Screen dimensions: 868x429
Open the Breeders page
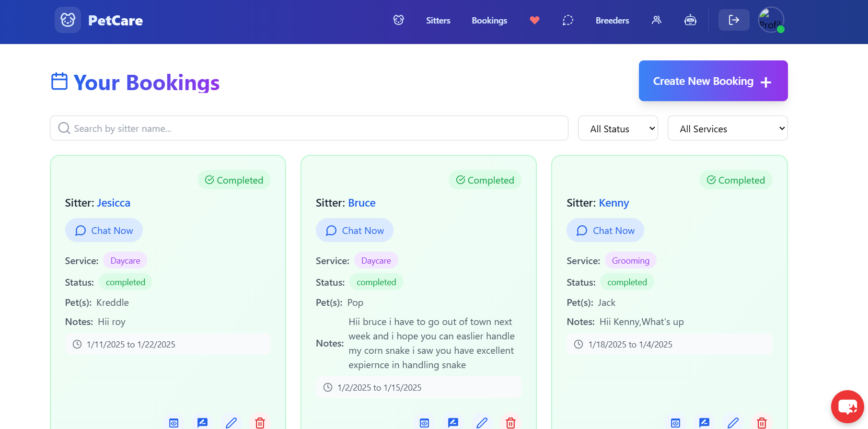click(612, 21)
